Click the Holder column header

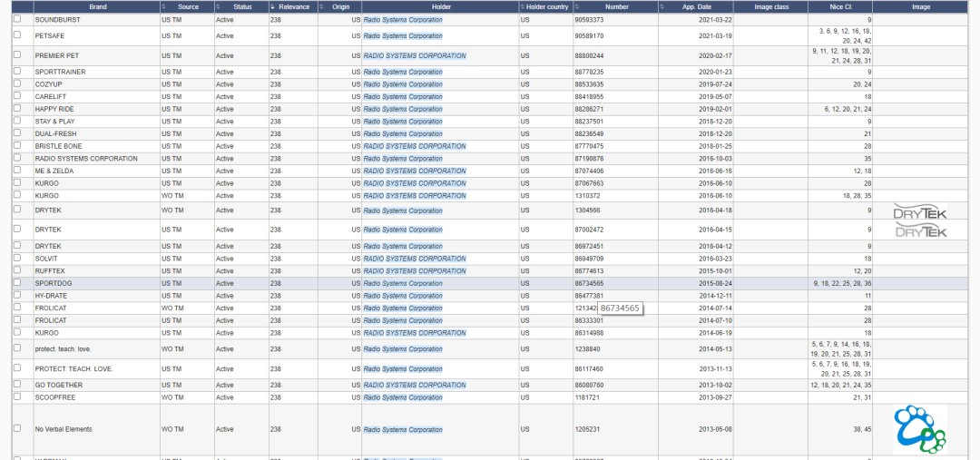point(441,7)
